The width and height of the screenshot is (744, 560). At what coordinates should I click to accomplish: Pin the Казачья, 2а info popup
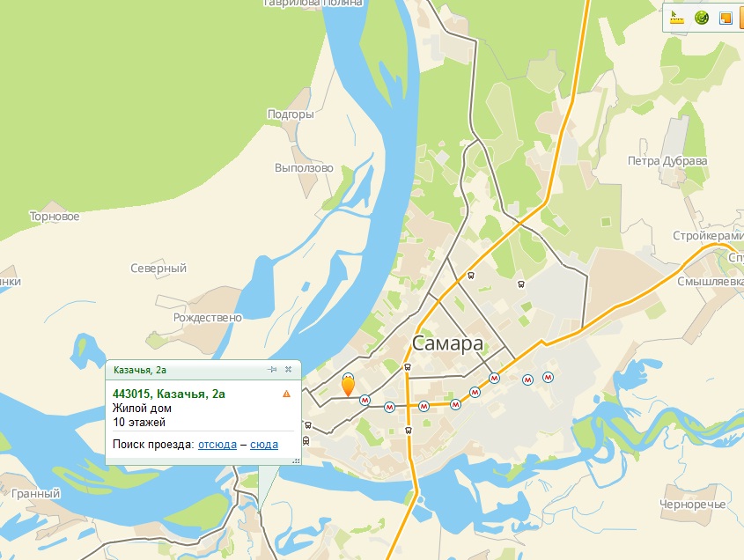pyautogui.click(x=272, y=369)
